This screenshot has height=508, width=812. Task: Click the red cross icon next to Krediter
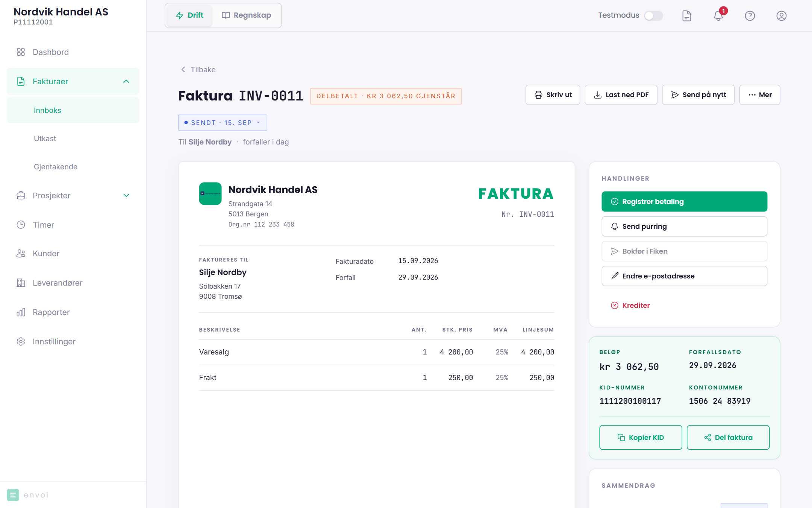point(614,306)
